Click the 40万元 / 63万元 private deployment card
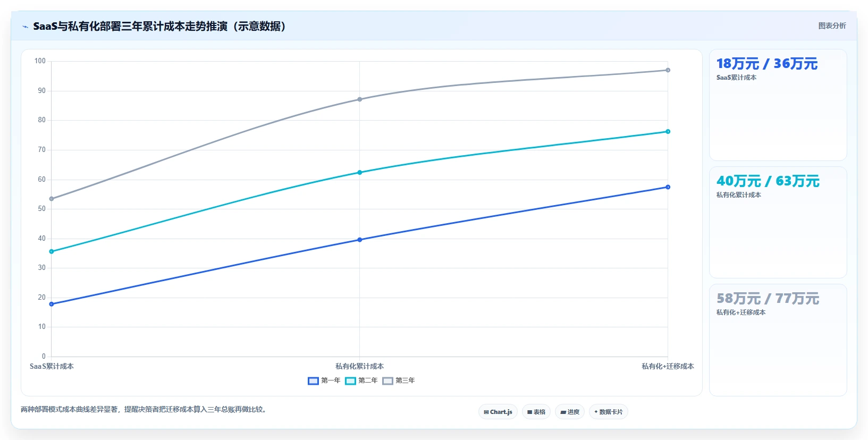 (x=778, y=223)
